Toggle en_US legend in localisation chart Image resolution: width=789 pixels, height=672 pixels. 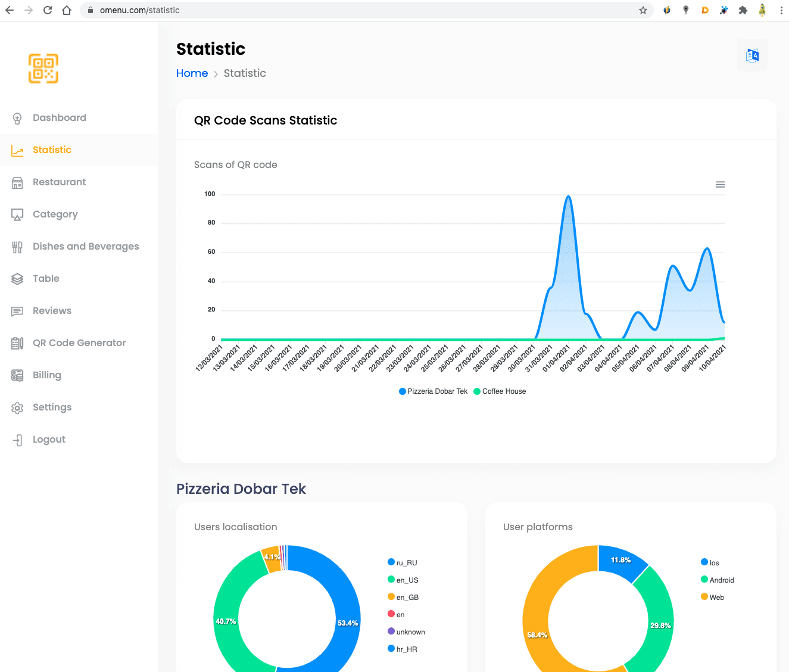(403, 580)
